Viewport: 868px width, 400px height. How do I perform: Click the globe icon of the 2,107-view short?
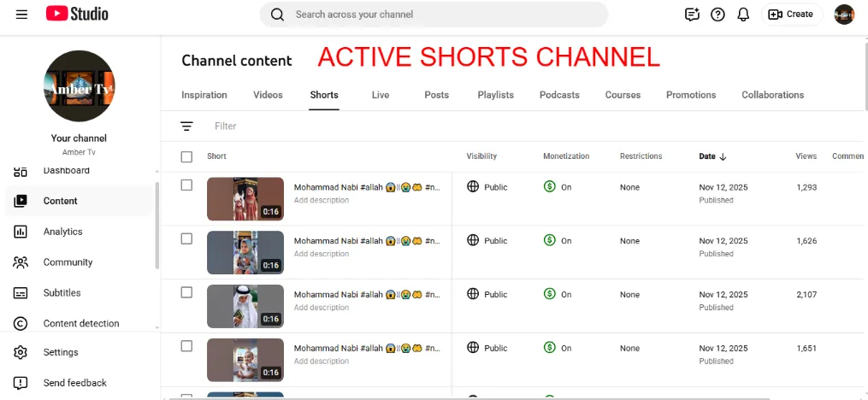pos(473,294)
